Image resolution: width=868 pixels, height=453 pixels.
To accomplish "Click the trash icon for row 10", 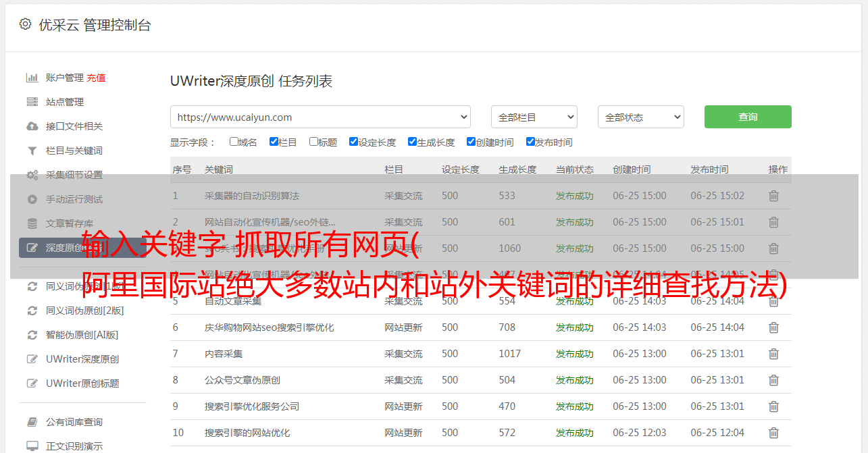I will coord(773,433).
